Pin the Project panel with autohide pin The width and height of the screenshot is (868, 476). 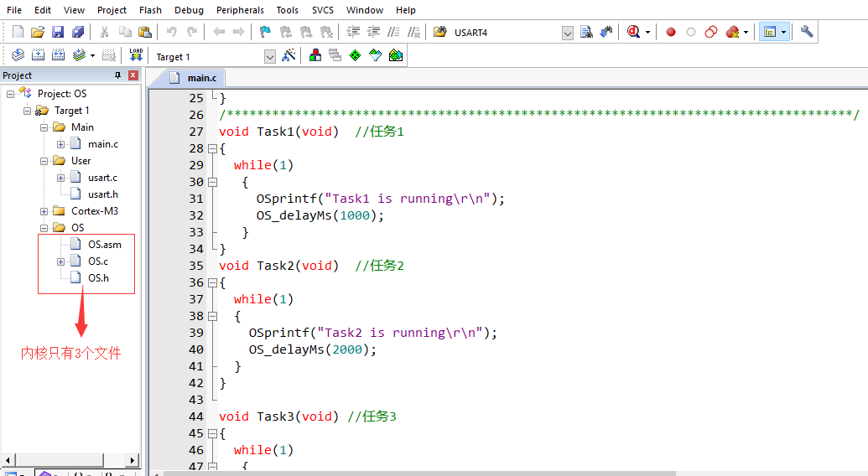coord(118,75)
